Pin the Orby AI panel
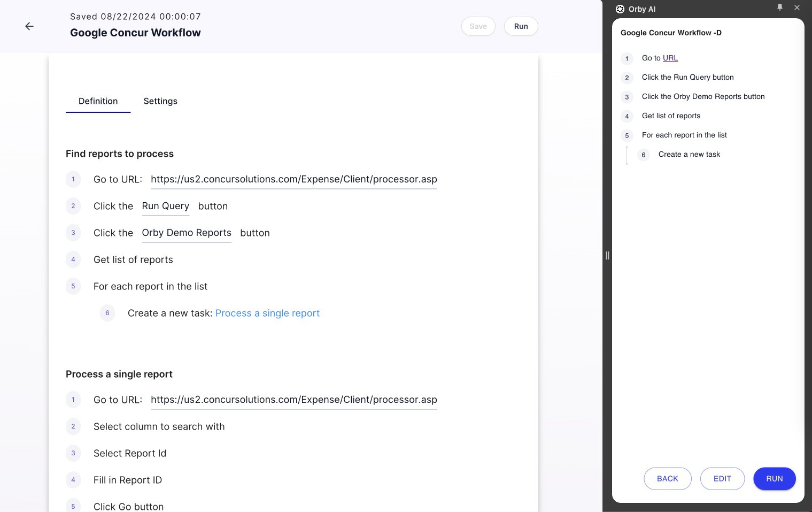 780,7
